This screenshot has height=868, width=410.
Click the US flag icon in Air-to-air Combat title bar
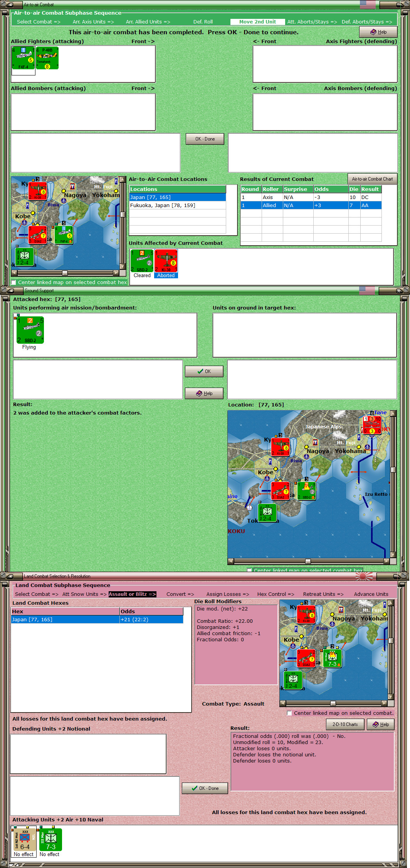(368, 5)
